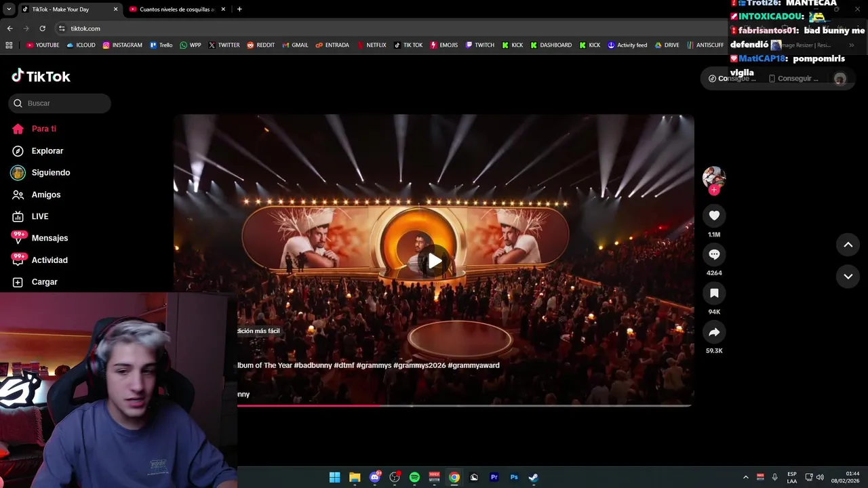The image size is (868, 488).
Task: Open Steam from the taskbar
Action: (534, 477)
